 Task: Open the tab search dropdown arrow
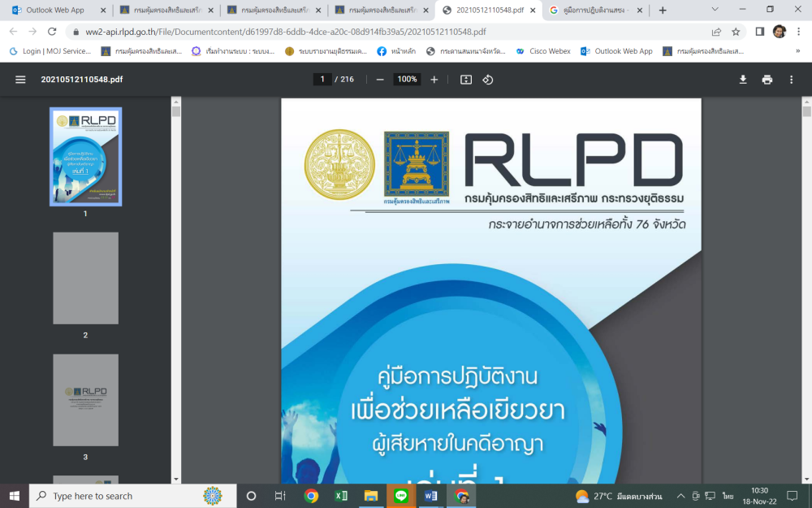pos(715,10)
